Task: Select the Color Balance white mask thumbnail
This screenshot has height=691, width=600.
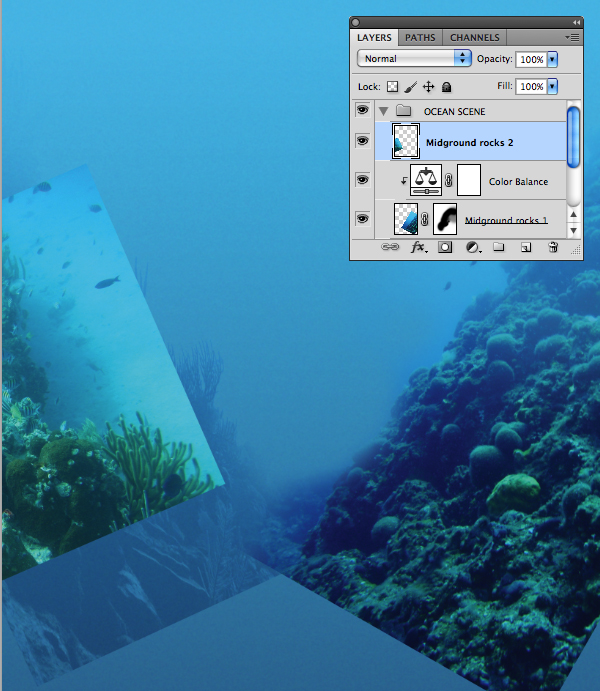Action: [469, 180]
